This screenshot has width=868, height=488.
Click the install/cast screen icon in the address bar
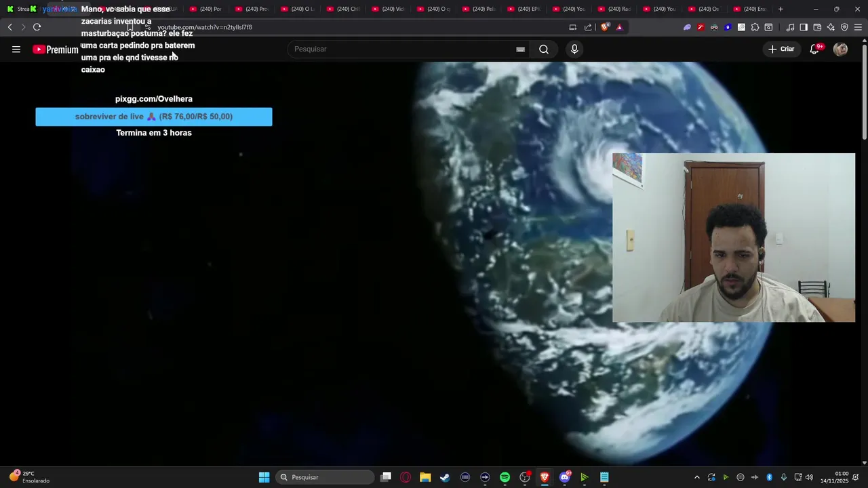[573, 27]
